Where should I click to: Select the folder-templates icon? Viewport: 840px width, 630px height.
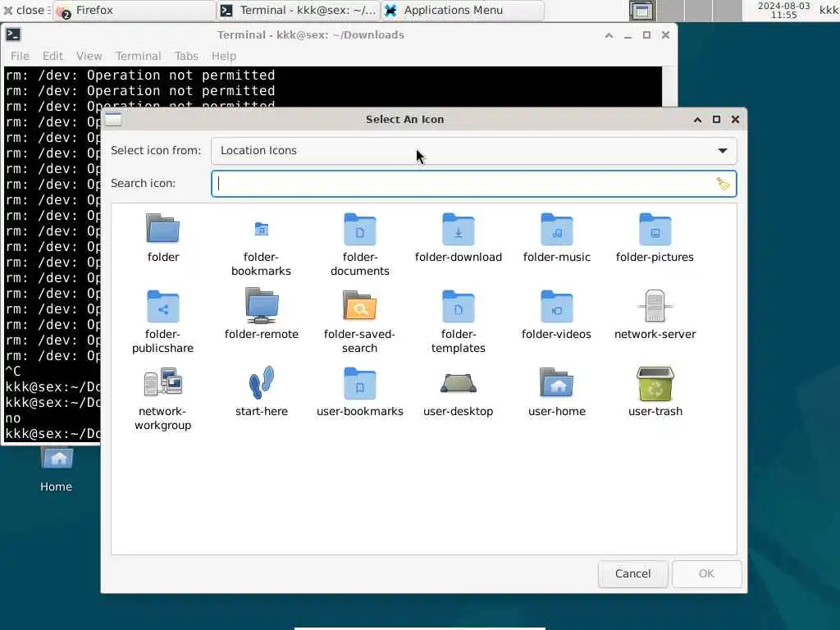(x=458, y=306)
